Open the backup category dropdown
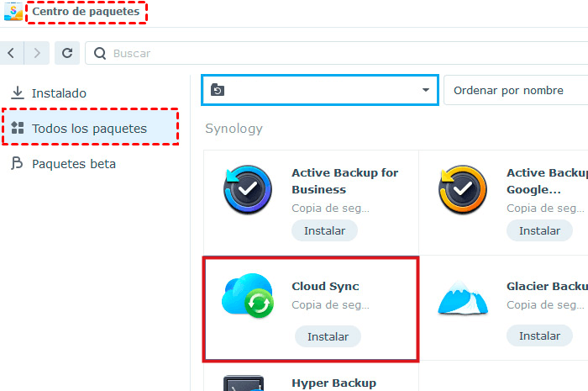The height and width of the screenshot is (391, 588). [320, 90]
